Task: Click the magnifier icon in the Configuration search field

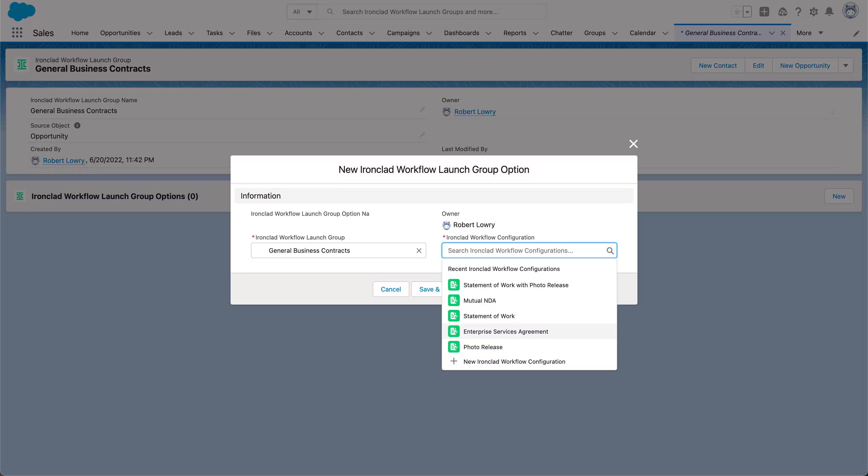Action: [x=610, y=251]
